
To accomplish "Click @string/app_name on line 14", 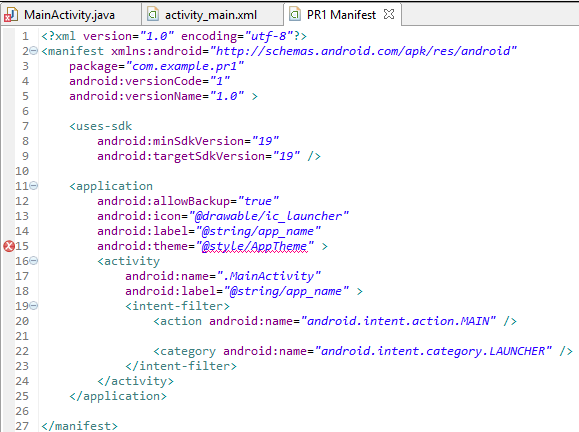I will [258, 231].
